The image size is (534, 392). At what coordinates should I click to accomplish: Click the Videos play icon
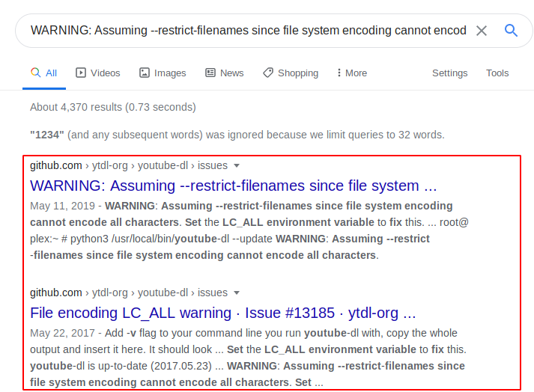pos(81,73)
